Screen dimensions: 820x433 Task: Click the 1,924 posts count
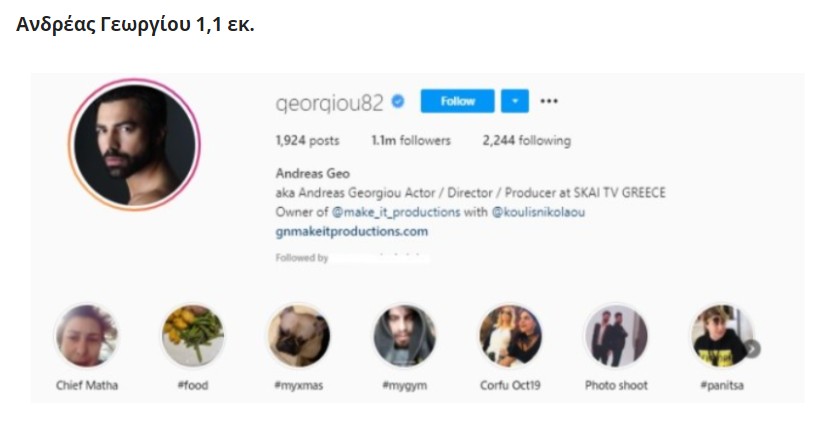(x=307, y=141)
